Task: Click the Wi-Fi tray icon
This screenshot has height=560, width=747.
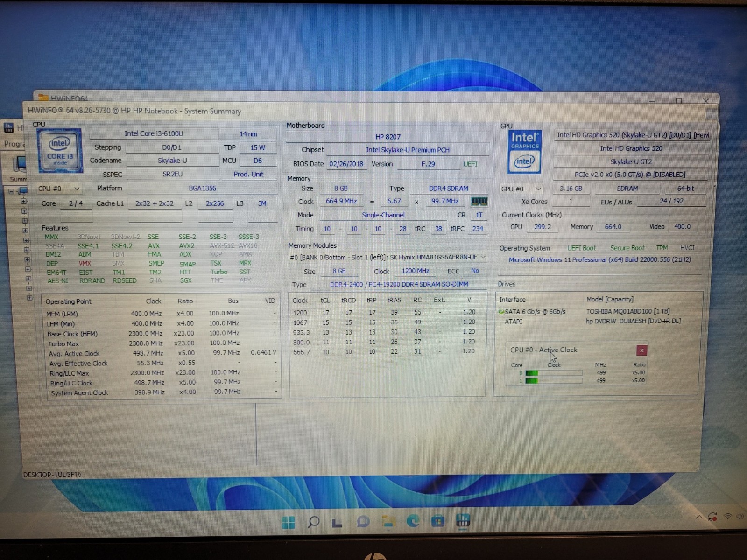Action: click(727, 516)
